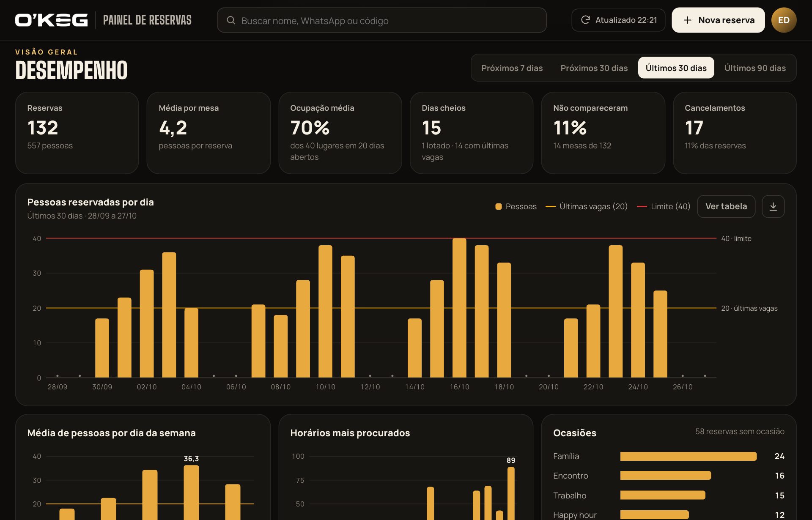
Task: Select the Últimos 30 dias tab
Action: click(x=676, y=68)
